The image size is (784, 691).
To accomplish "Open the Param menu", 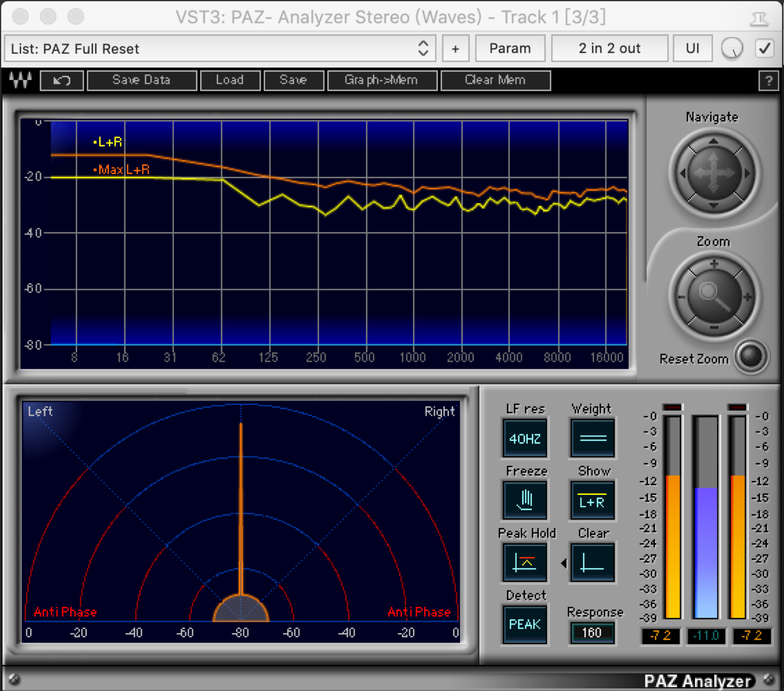I will pyautogui.click(x=510, y=49).
